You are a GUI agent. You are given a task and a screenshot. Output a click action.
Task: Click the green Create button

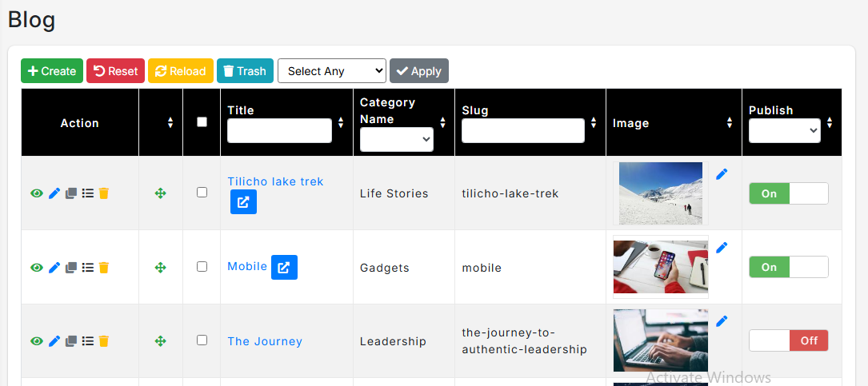pyautogui.click(x=52, y=71)
